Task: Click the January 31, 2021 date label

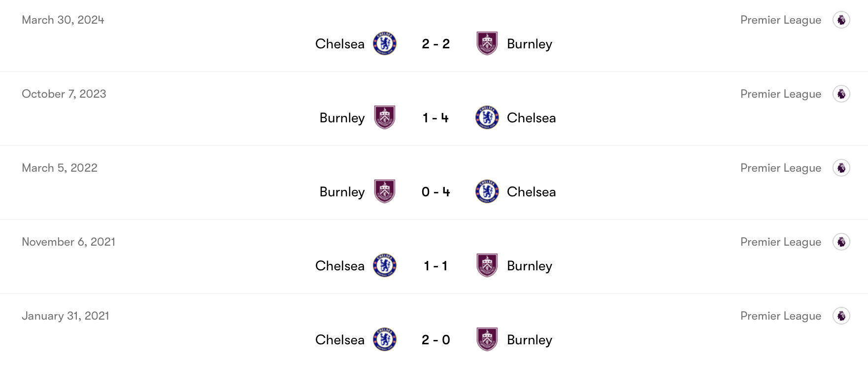Action: tap(66, 315)
